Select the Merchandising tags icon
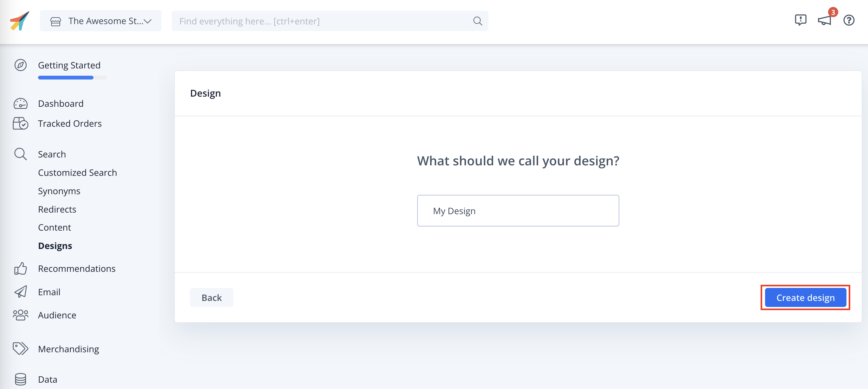868x389 pixels. (21, 349)
